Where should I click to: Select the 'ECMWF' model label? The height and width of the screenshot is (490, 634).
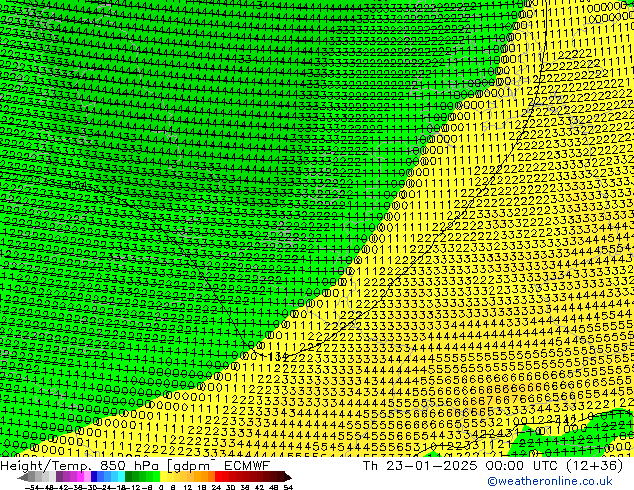[247, 466]
